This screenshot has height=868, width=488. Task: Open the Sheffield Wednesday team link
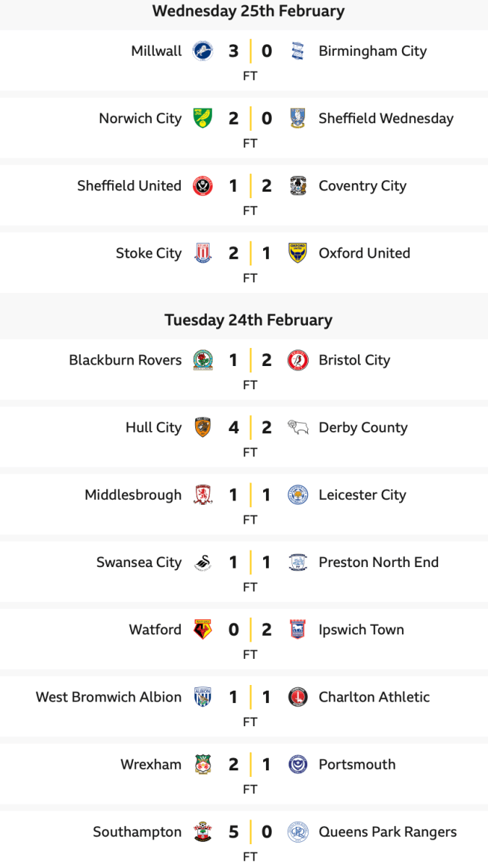coord(386,119)
